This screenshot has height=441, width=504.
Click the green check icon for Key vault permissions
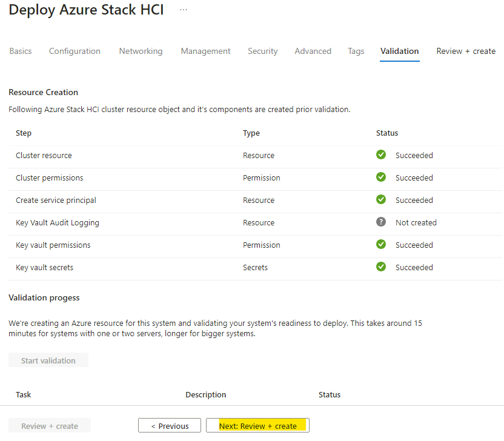click(381, 244)
